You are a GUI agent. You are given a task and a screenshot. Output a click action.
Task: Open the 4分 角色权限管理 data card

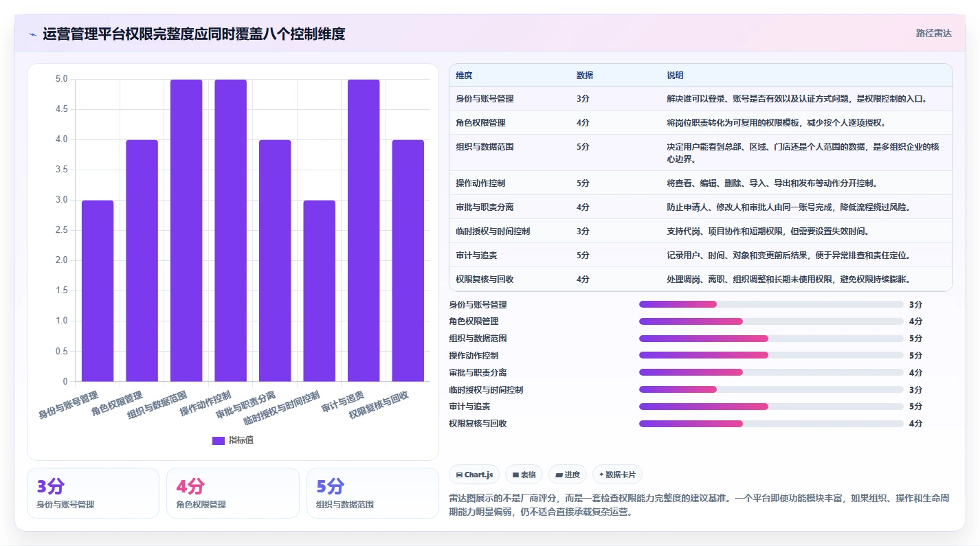233,493
